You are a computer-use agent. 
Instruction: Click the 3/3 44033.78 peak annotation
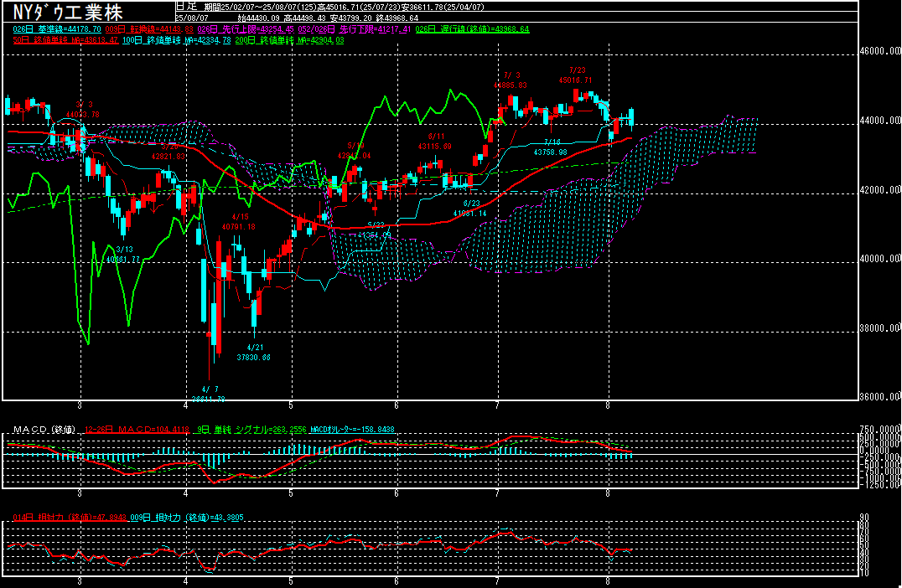point(83,110)
